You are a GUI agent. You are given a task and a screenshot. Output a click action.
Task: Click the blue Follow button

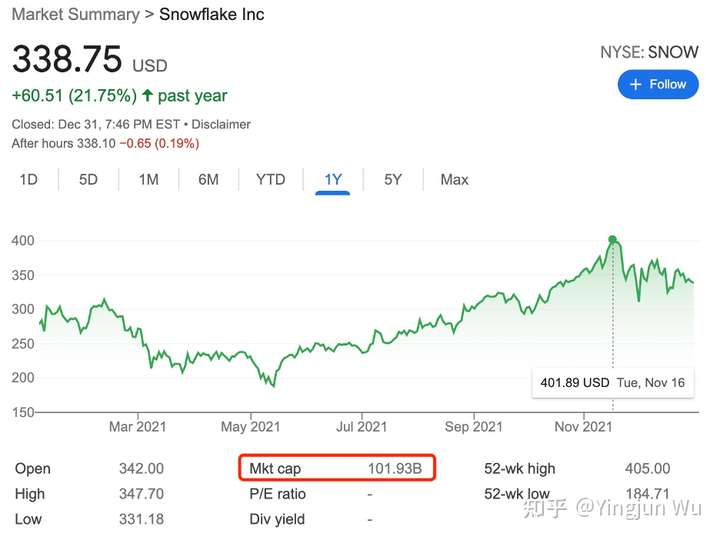tap(658, 84)
